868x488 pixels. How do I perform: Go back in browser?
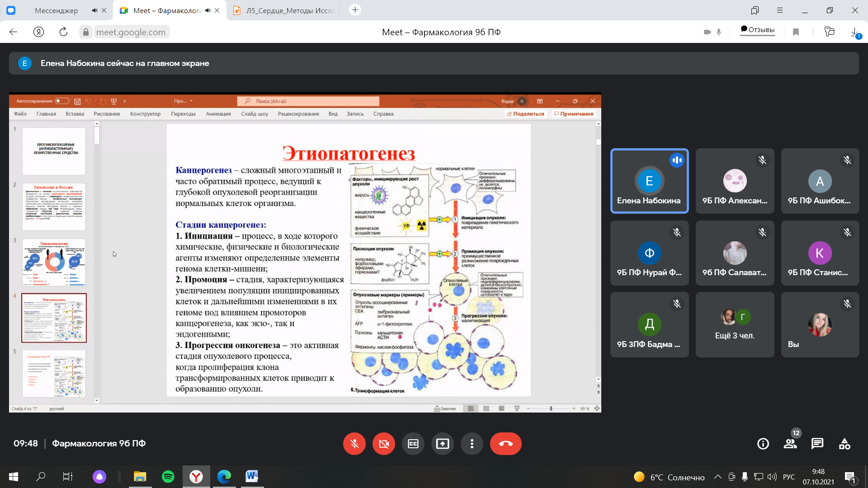point(14,32)
